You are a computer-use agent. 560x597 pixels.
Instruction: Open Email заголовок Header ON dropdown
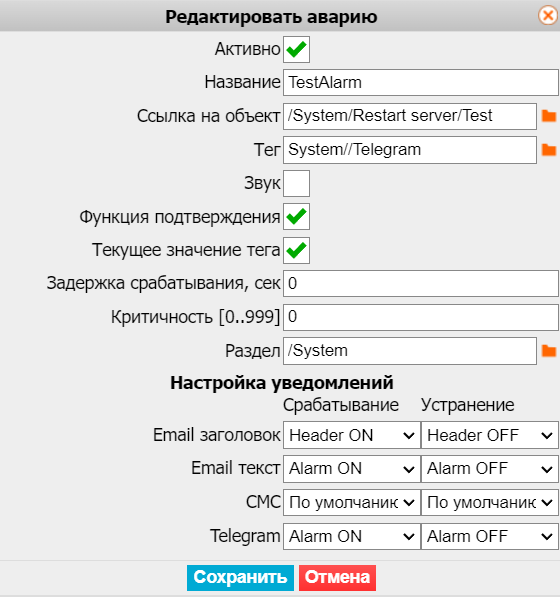coord(351,435)
